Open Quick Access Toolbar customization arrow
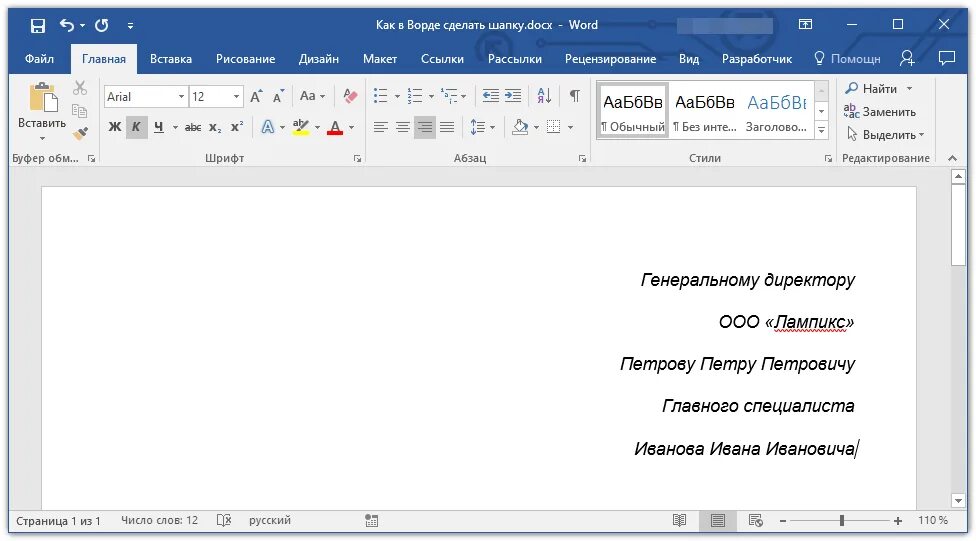 coord(130,26)
